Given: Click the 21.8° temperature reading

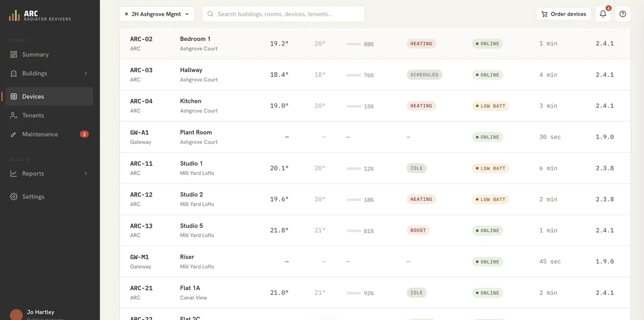Looking at the screenshot, I should point(280,230).
